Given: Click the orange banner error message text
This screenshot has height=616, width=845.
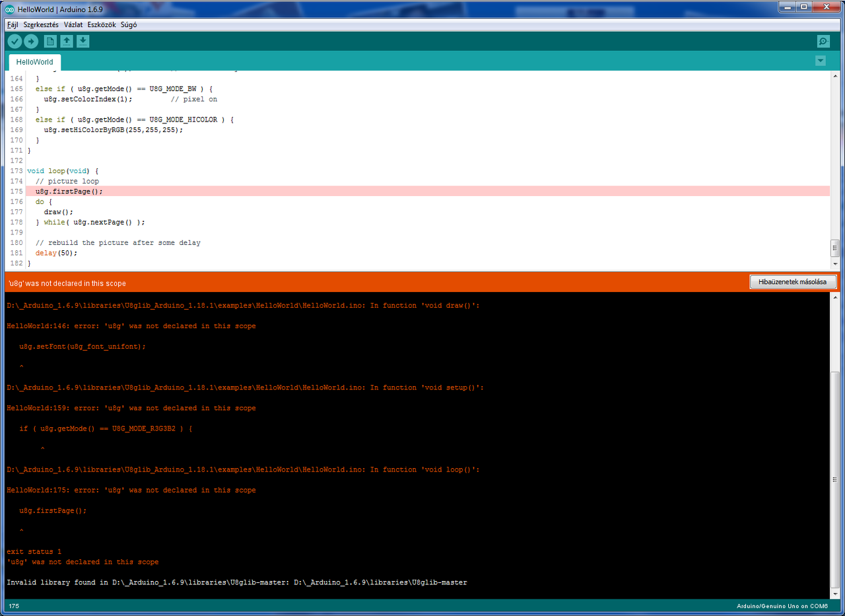Looking at the screenshot, I should coord(67,283).
